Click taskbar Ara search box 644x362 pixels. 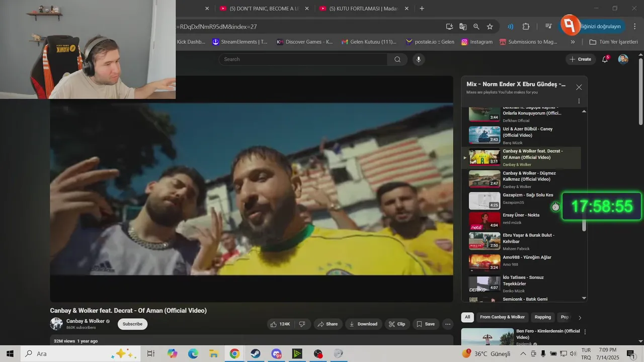click(80, 353)
